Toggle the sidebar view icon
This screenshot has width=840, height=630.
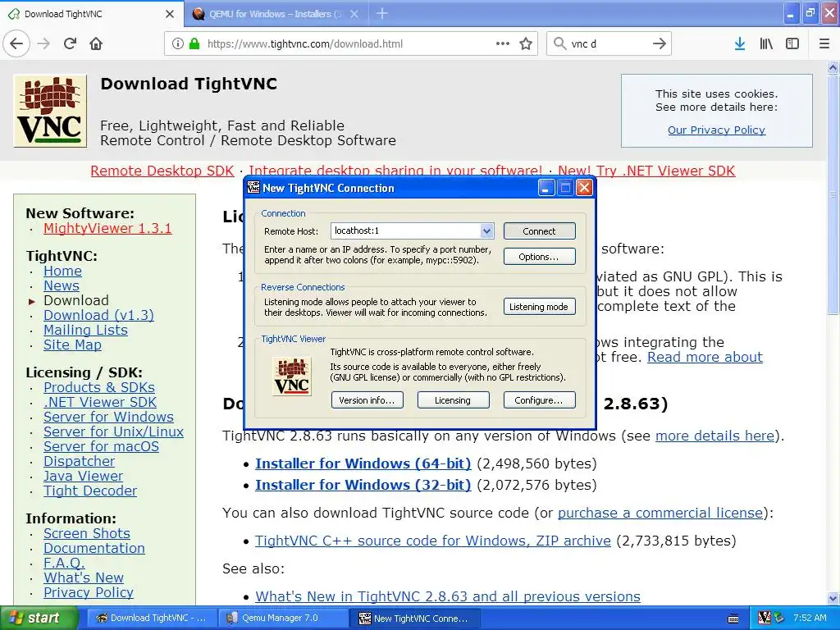[x=792, y=43]
